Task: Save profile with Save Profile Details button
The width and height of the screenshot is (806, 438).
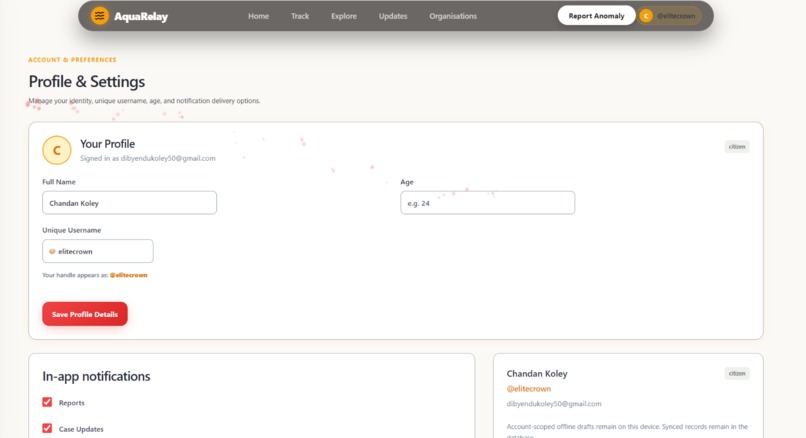Action: (x=85, y=314)
